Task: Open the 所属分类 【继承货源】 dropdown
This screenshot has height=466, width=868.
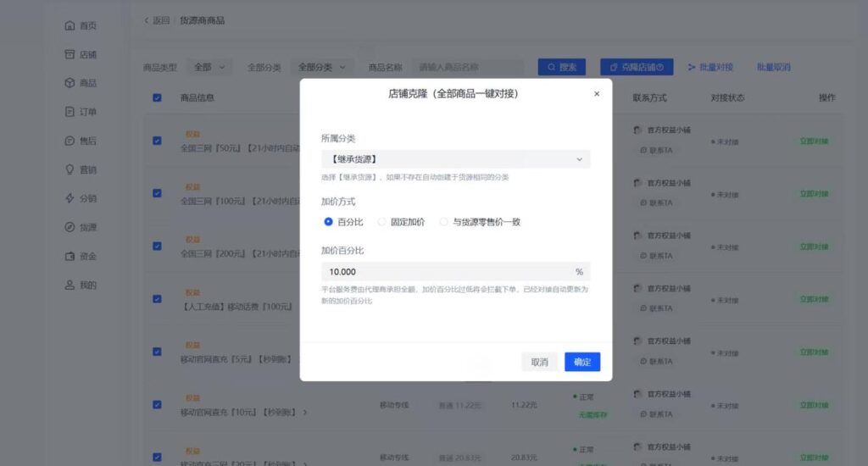Action: point(455,159)
